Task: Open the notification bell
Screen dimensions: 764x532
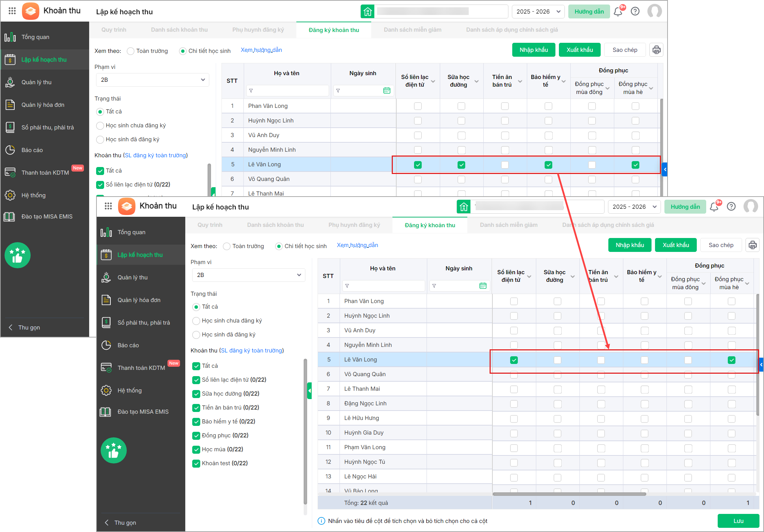Action: pyautogui.click(x=714, y=207)
